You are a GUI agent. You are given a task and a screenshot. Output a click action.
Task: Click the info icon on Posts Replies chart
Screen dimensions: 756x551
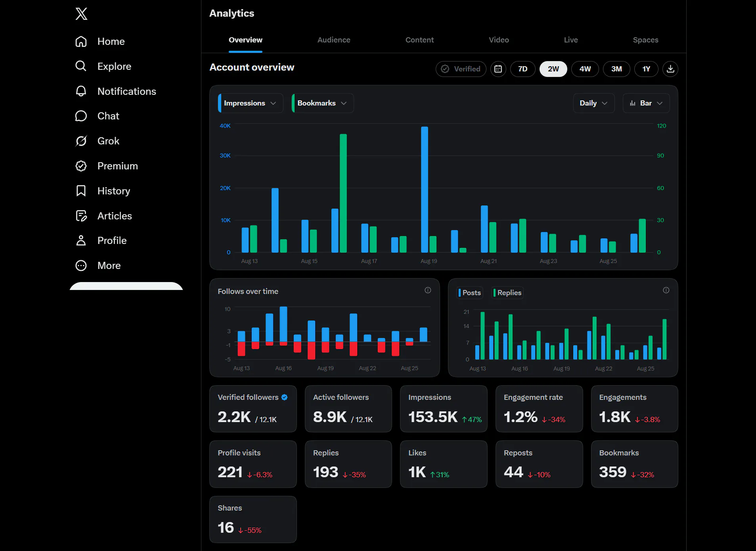tap(666, 290)
